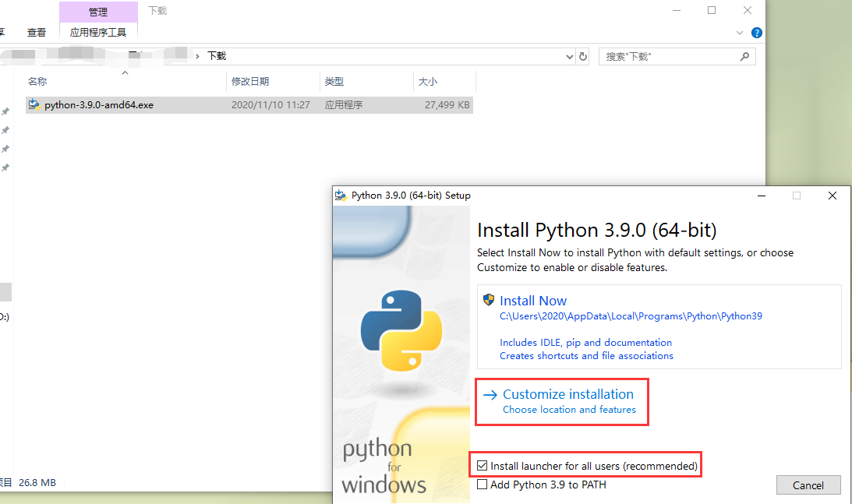Click first quick access pin icon in sidebar
The width and height of the screenshot is (852, 504).
click(5, 111)
